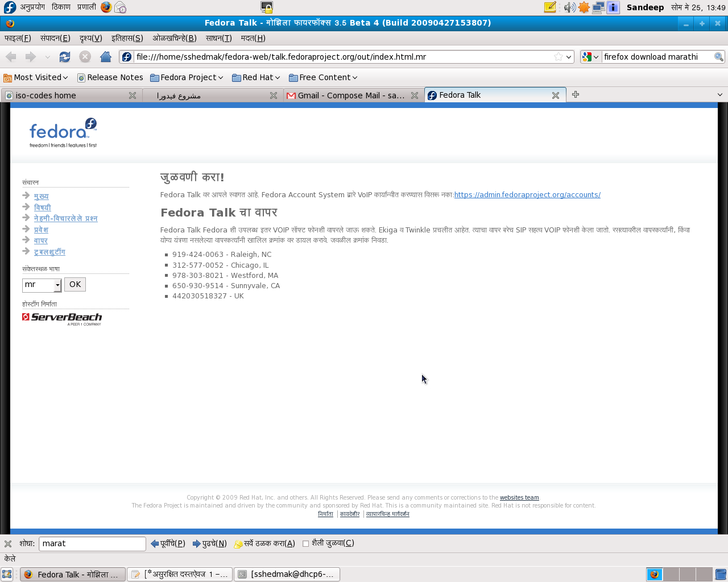Launch Firefox from top panel icon
Screen dimensions: 728x582
point(106,7)
